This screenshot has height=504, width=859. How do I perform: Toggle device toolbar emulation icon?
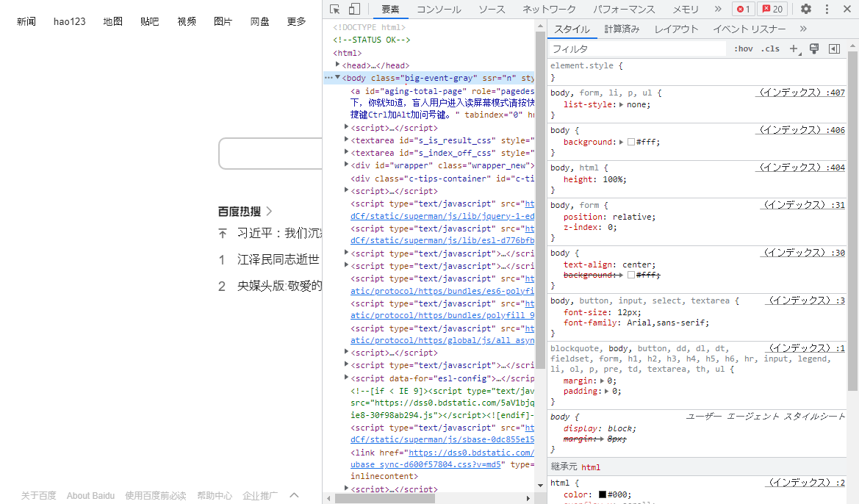[x=354, y=10]
